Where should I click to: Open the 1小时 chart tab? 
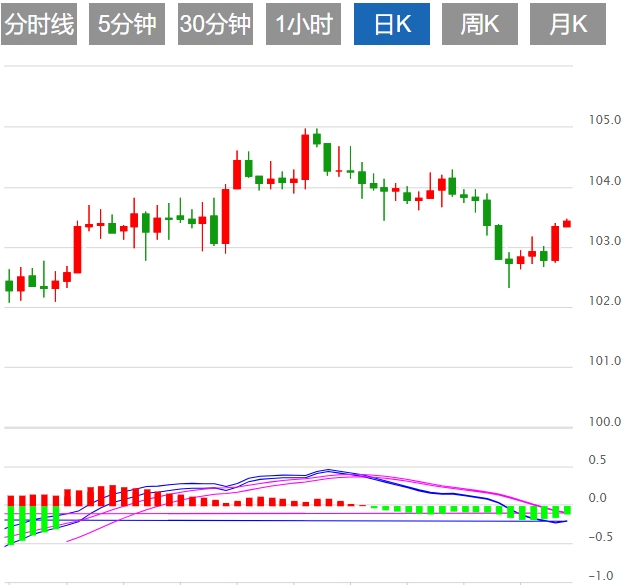coord(303,24)
